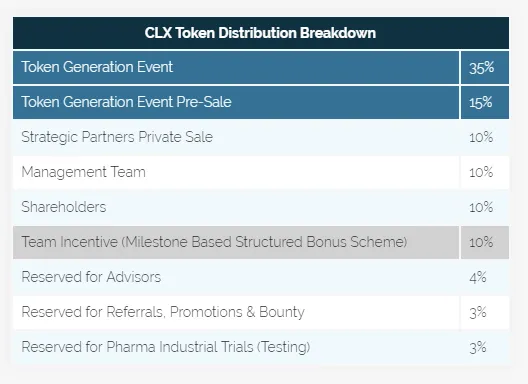Click the Milestone Based Structured Bonus Scheme text
Viewport: 528px width, 384px height.
pos(264,242)
